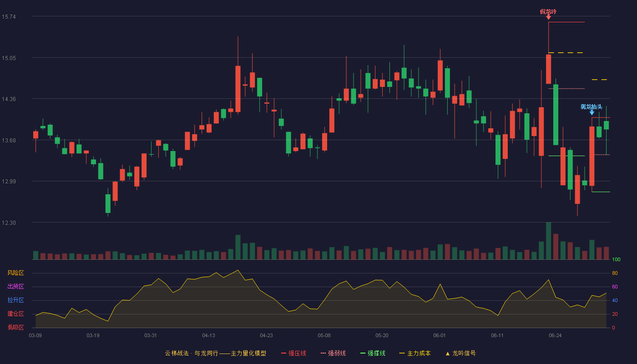This screenshot has width=637, height=364.
Task: Click the 03-09 date label
Action: [35, 335]
